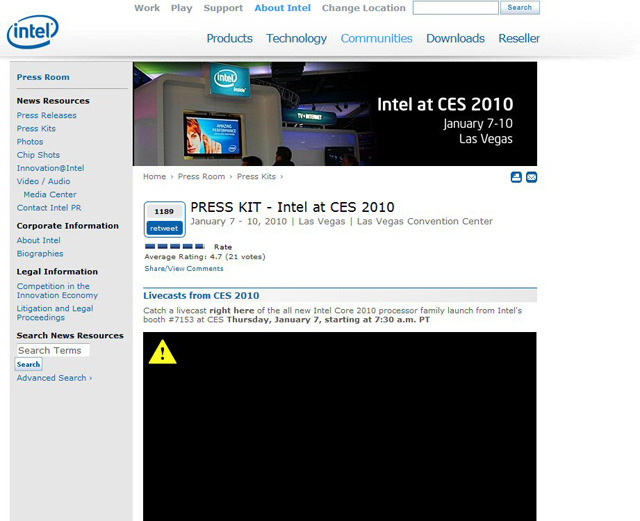Click the top Search button
Viewport: 640px width, 521px height.
click(x=520, y=8)
